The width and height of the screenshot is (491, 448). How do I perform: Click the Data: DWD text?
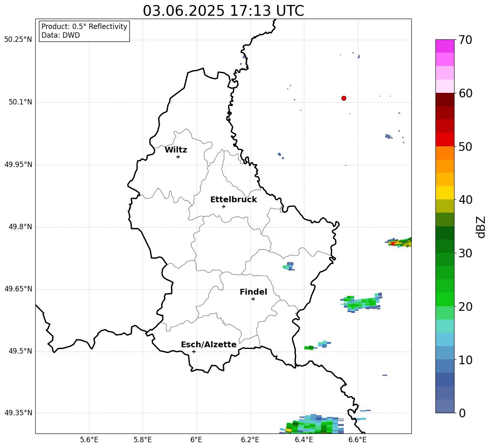(61, 35)
